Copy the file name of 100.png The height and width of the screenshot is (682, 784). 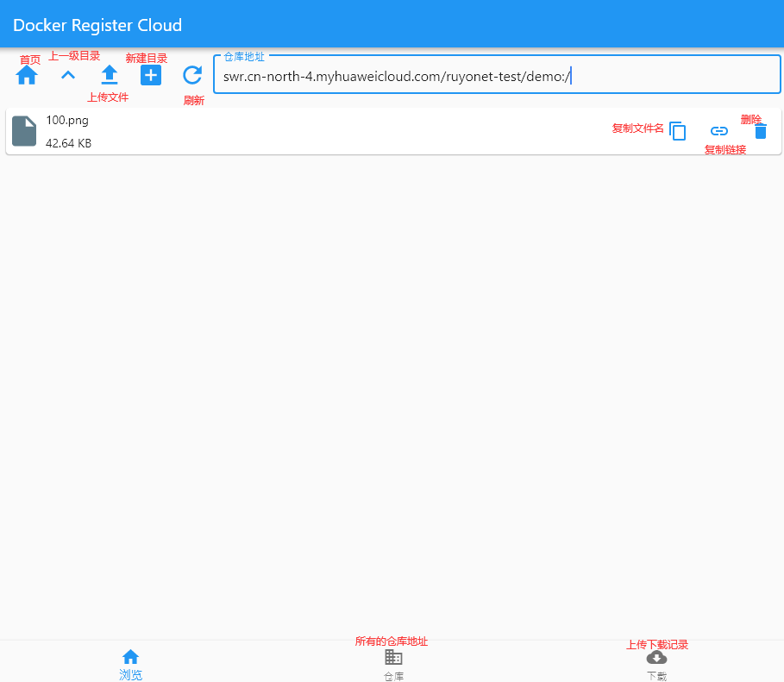tap(678, 131)
